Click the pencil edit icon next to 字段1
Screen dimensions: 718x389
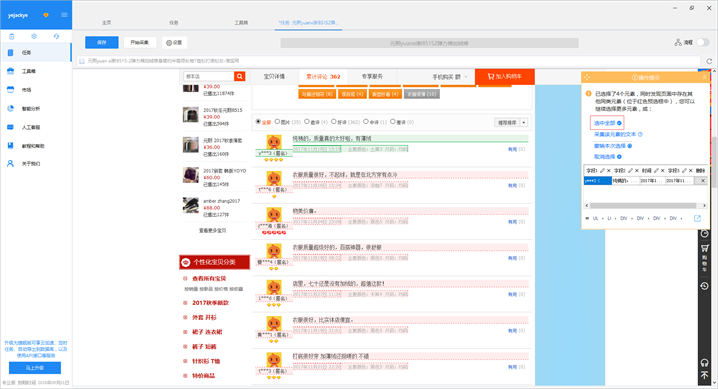coord(602,170)
